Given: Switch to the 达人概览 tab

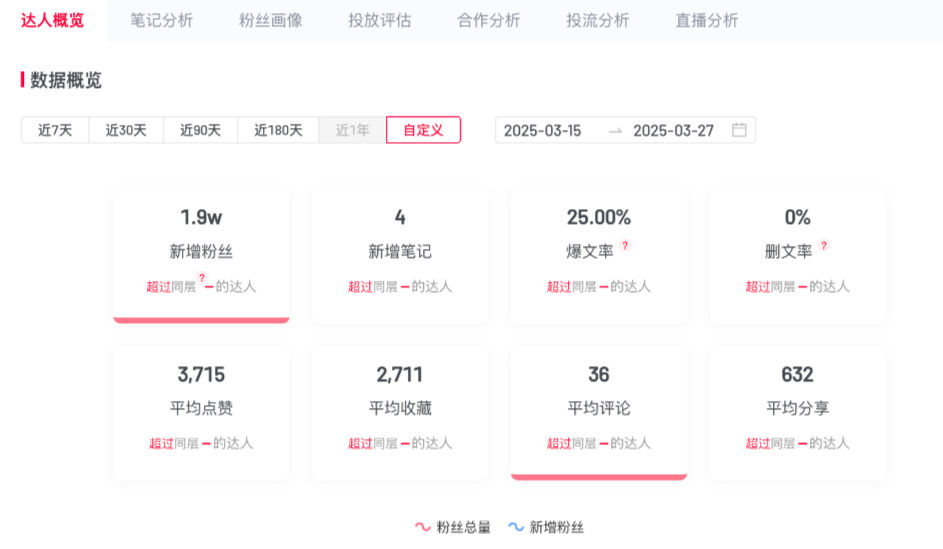Looking at the screenshot, I should 52,20.
